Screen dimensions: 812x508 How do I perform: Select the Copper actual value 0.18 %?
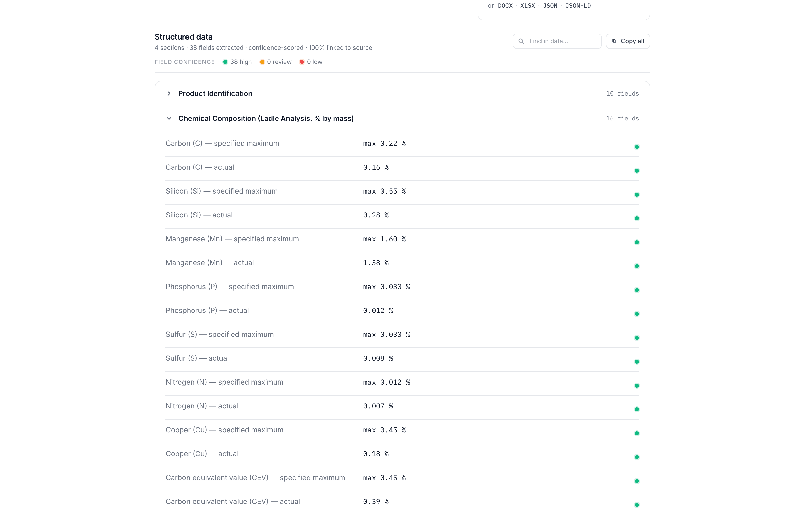pos(376,454)
